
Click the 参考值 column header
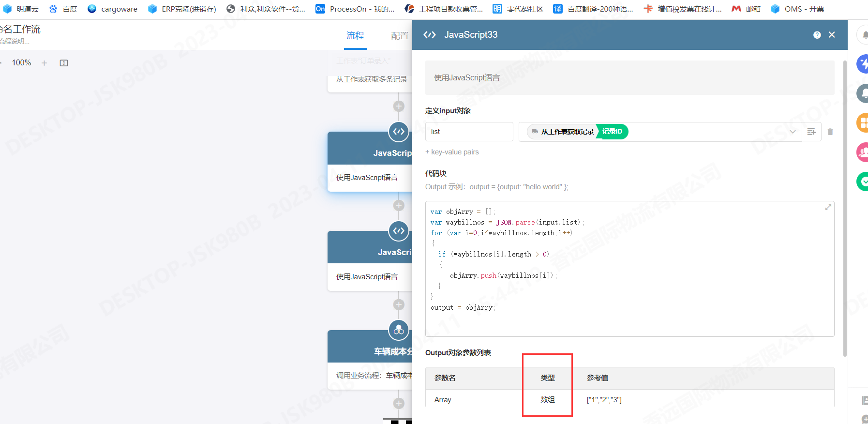[598, 378]
